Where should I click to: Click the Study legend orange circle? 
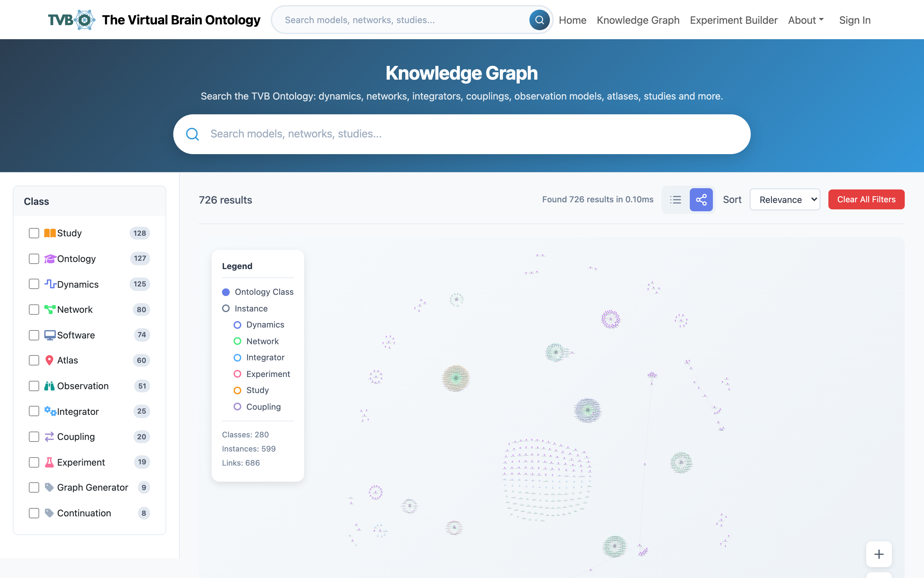tap(237, 390)
